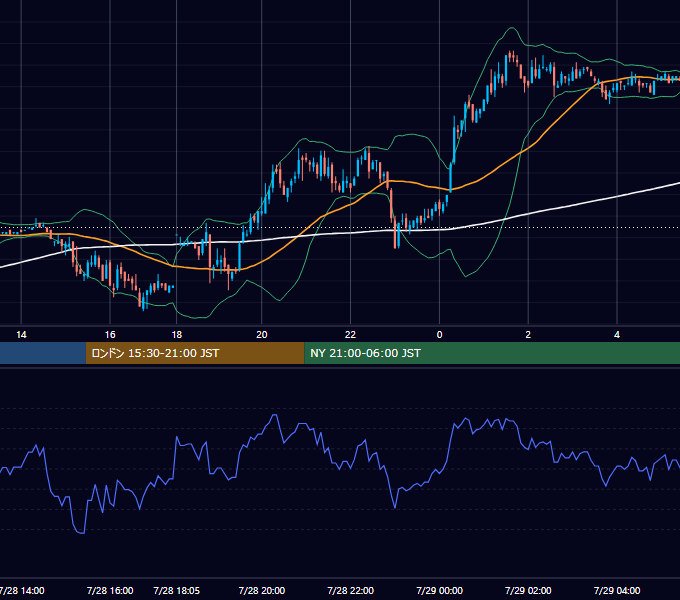Image resolution: width=680 pixels, height=600 pixels.
Task: Click the 7/28 22:00 date label
Action: [x=350, y=591]
